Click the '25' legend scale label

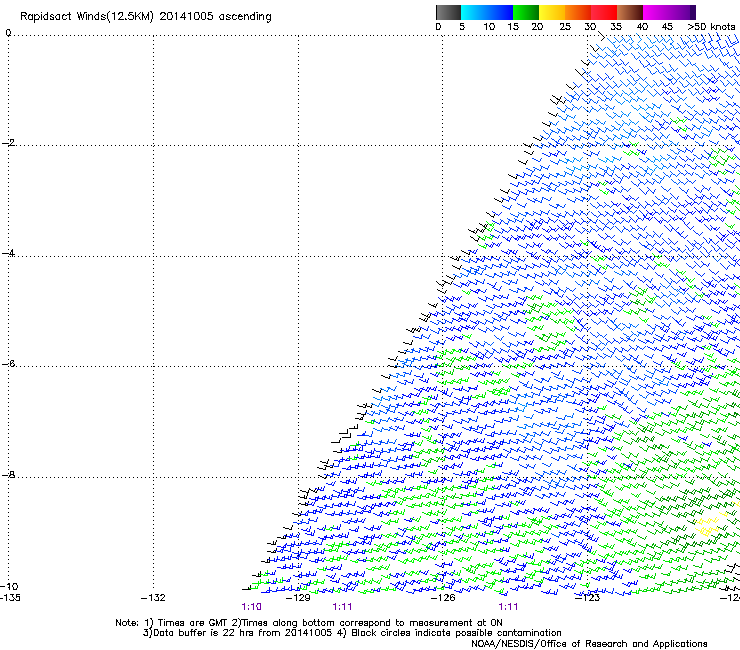[x=565, y=27]
